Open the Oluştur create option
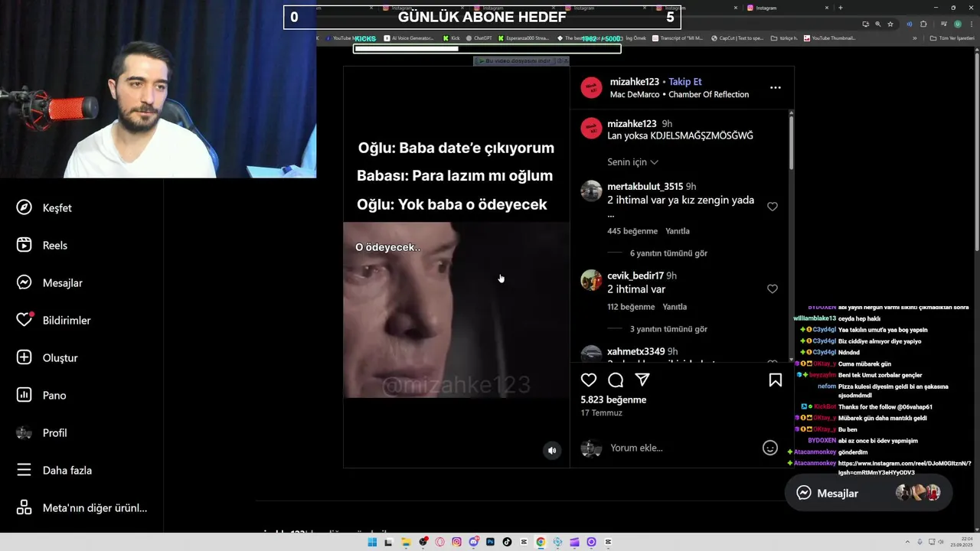 [x=47, y=358]
